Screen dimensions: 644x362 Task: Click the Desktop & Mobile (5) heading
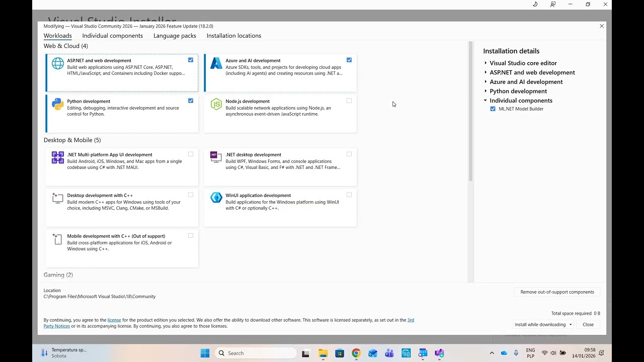(x=72, y=140)
